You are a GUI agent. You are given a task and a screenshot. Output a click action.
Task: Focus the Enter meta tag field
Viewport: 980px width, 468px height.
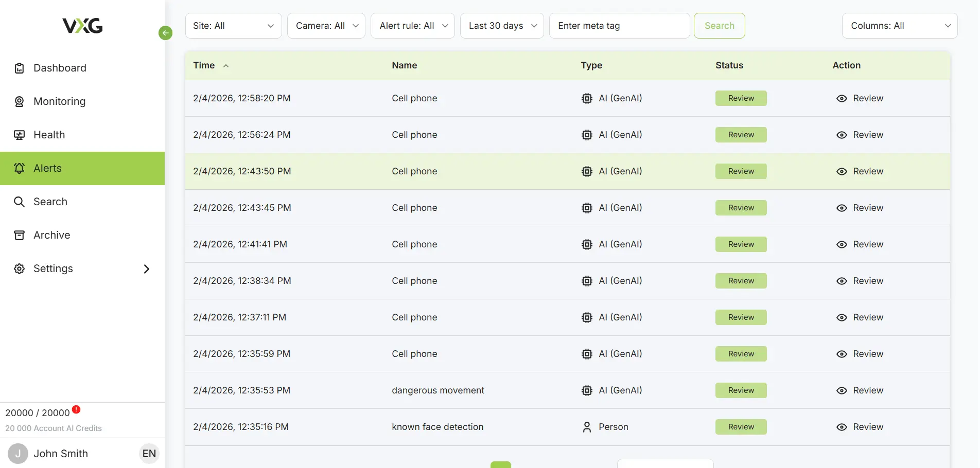pos(620,26)
